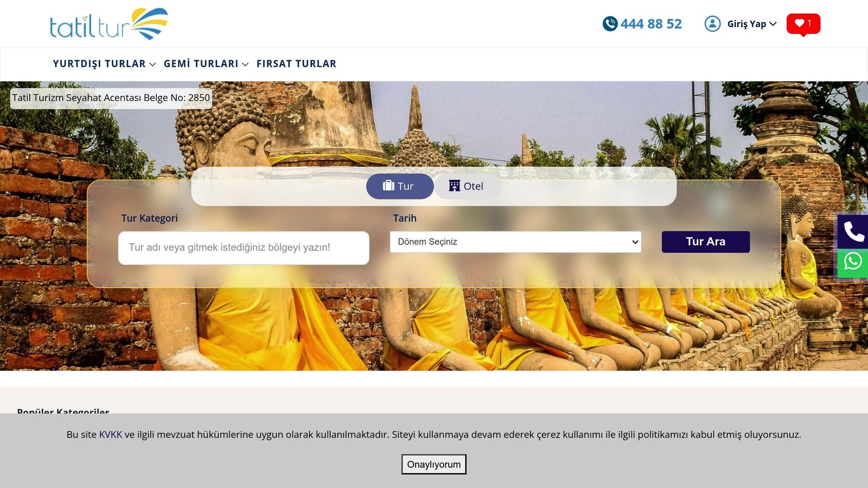Open the red heart favorites badge
The image size is (868, 488).
(803, 24)
